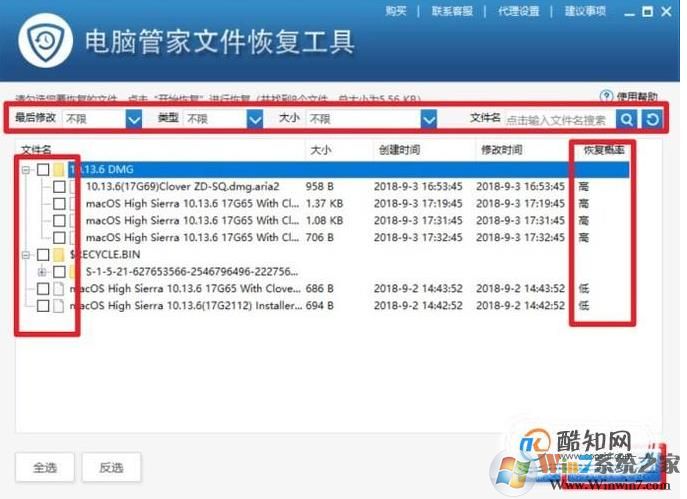Viewport: 687px width, 499px height.
Task: Minimize the recovery tool window
Action: pyautogui.click(x=629, y=12)
